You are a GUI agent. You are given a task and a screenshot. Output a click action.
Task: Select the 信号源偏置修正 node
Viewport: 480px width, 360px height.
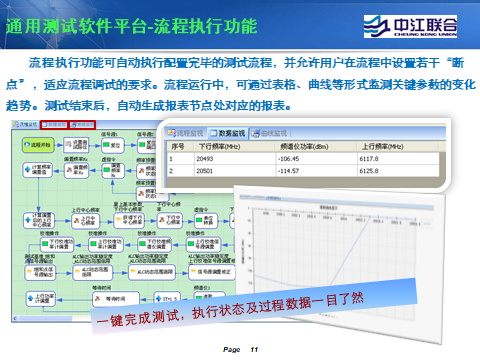click(212, 272)
